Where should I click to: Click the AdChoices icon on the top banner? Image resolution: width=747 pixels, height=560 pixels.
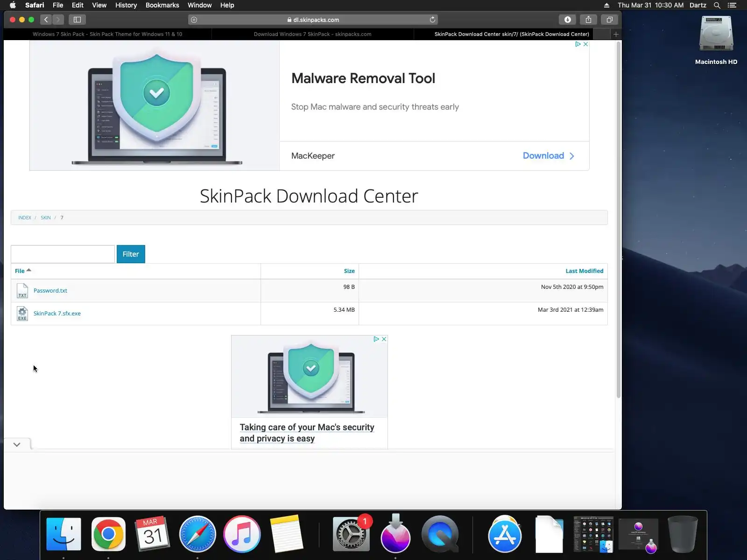pyautogui.click(x=578, y=44)
